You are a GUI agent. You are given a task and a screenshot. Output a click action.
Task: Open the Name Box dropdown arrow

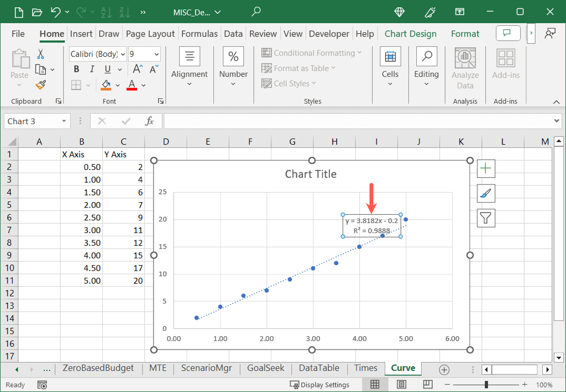(x=65, y=121)
